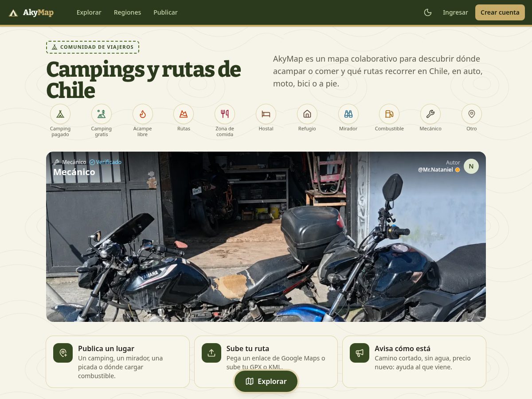532x399 pixels.
Task: Open the Explorar nav item
Action: 89,12
